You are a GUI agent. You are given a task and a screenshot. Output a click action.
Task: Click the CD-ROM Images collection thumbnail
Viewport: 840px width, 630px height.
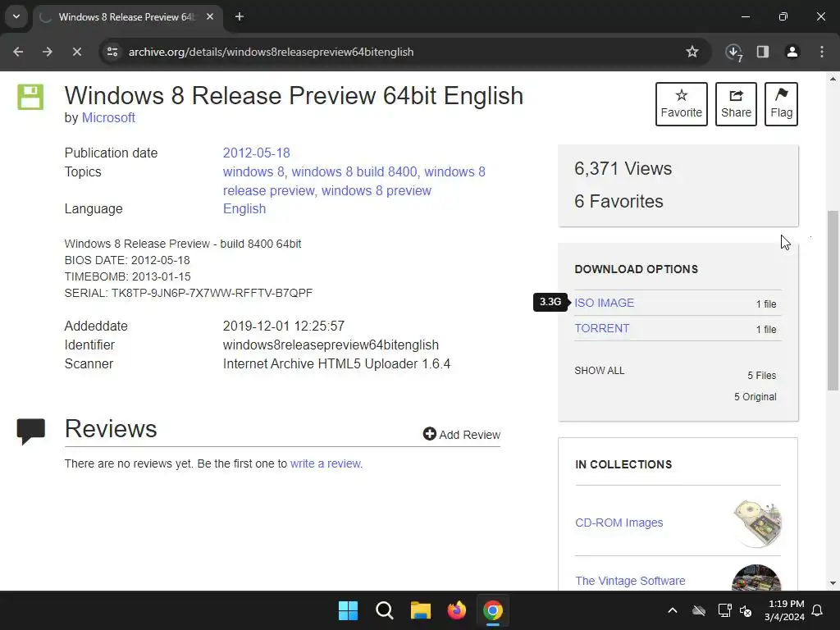tap(757, 523)
